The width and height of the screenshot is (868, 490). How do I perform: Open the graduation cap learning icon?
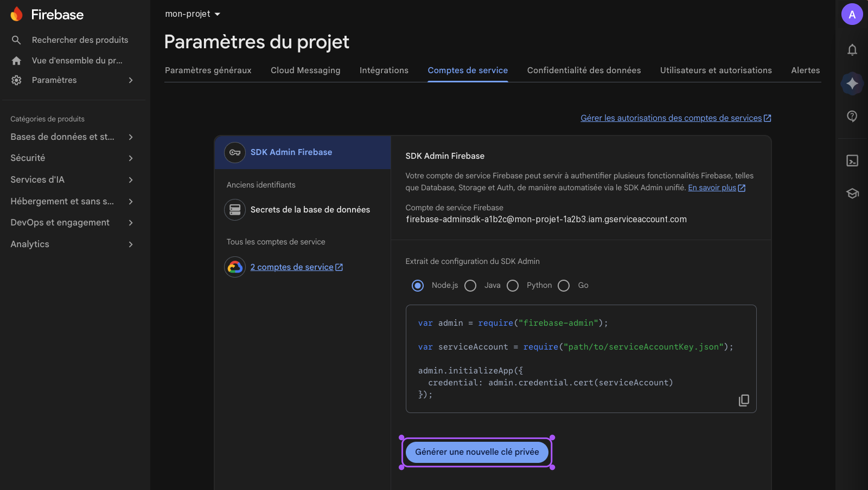[852, 194]
